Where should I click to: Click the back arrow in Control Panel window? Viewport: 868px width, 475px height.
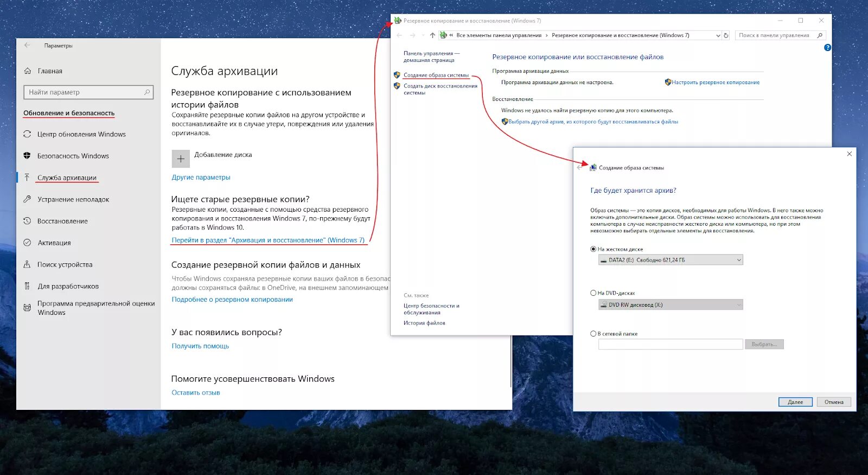[399, 35]
